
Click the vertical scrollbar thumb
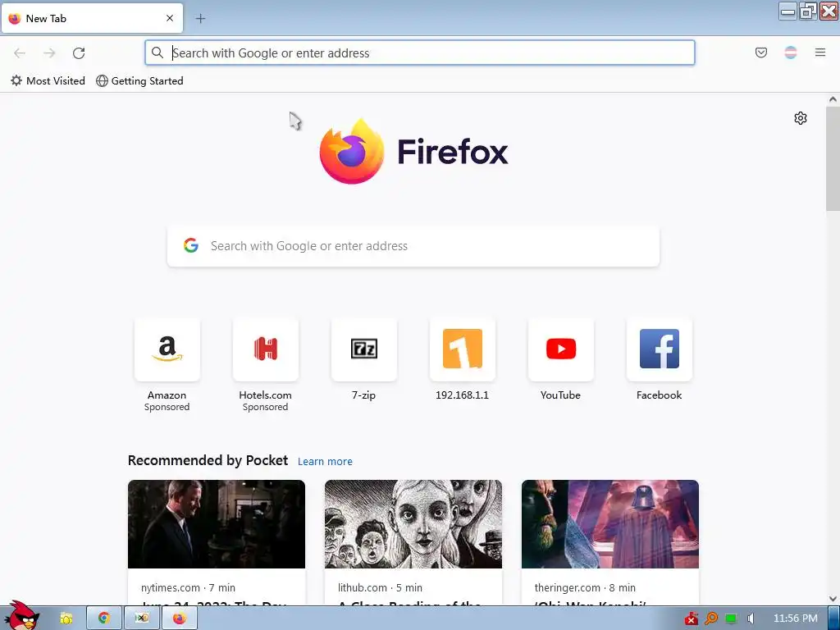coord(833,158)
